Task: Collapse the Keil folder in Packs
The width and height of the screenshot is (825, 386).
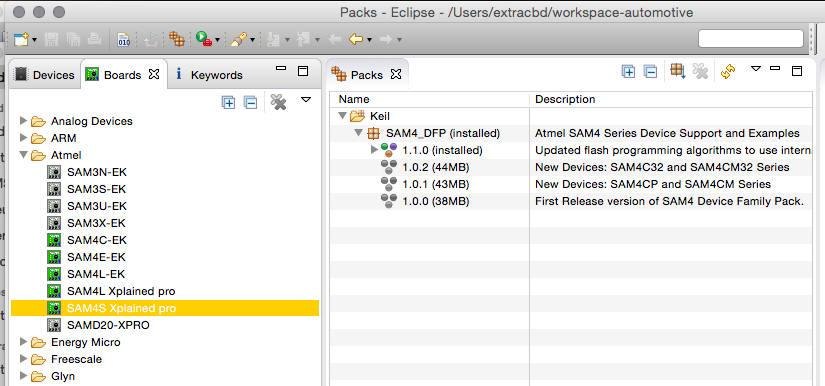Action: pos(343,116)
